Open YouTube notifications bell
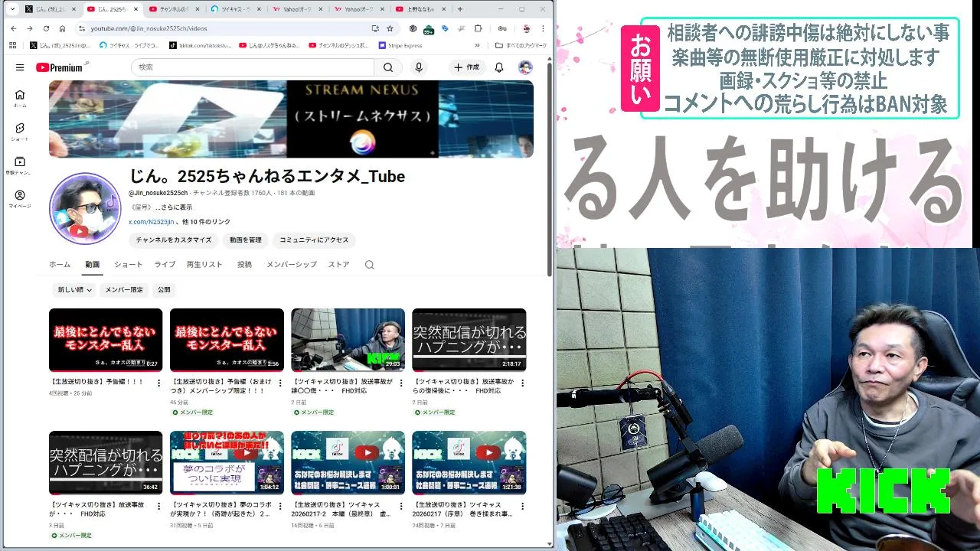 click(x=499, y=67)
